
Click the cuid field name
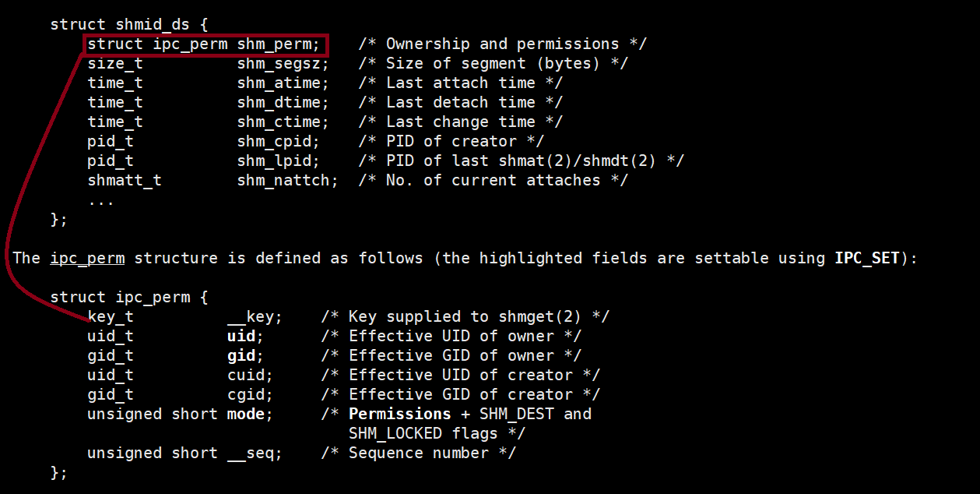coord(245,376)
